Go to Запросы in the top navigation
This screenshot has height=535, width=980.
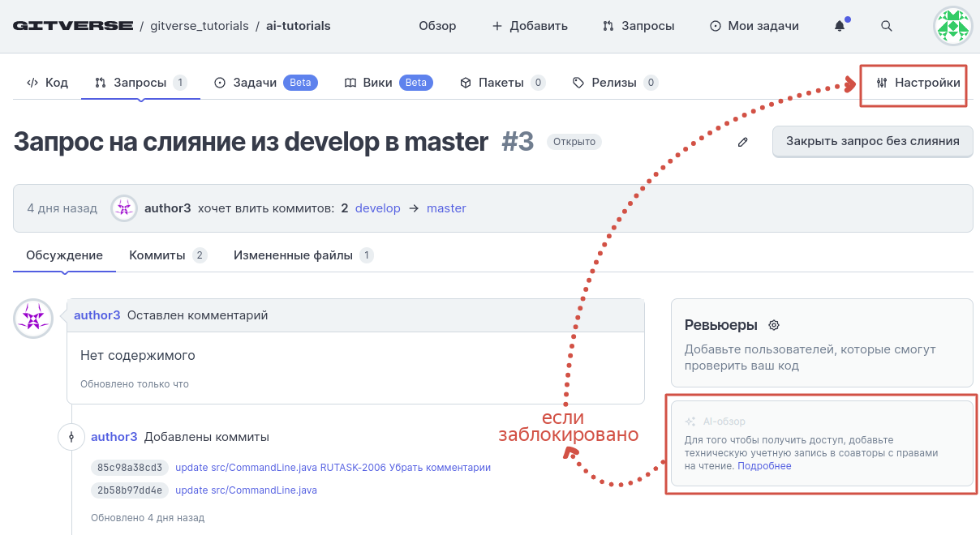pos(638,26)
